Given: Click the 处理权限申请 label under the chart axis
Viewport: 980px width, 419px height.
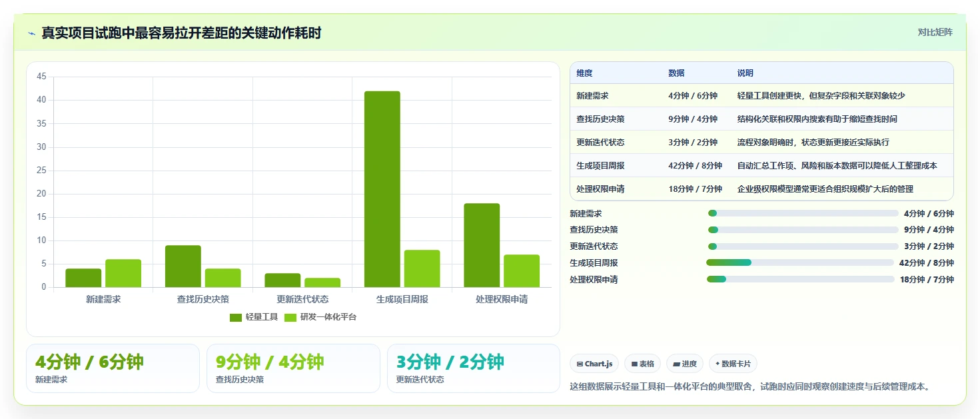Looking at the screenshot, I should point(502,300).
